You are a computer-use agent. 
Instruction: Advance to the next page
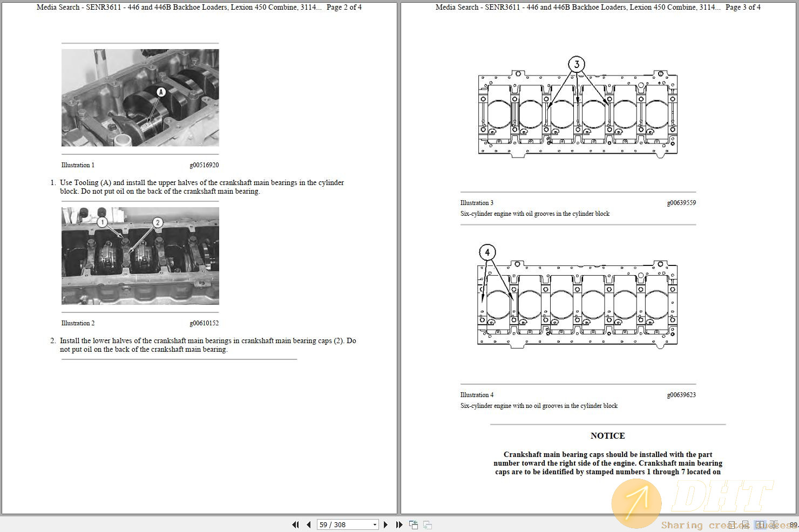tap(385, 524)
